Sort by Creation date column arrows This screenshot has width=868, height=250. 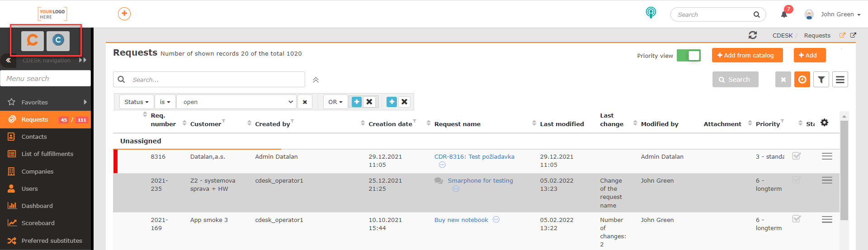(363, 123)
